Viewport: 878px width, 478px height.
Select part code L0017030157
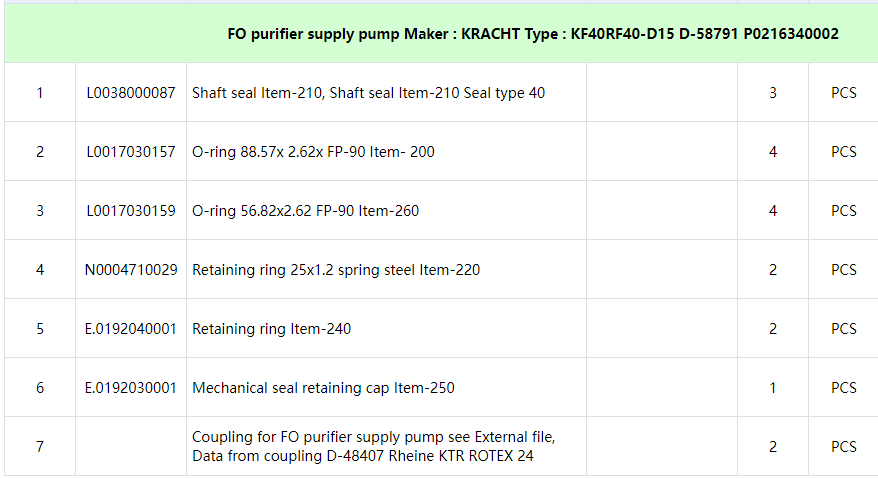131,152
